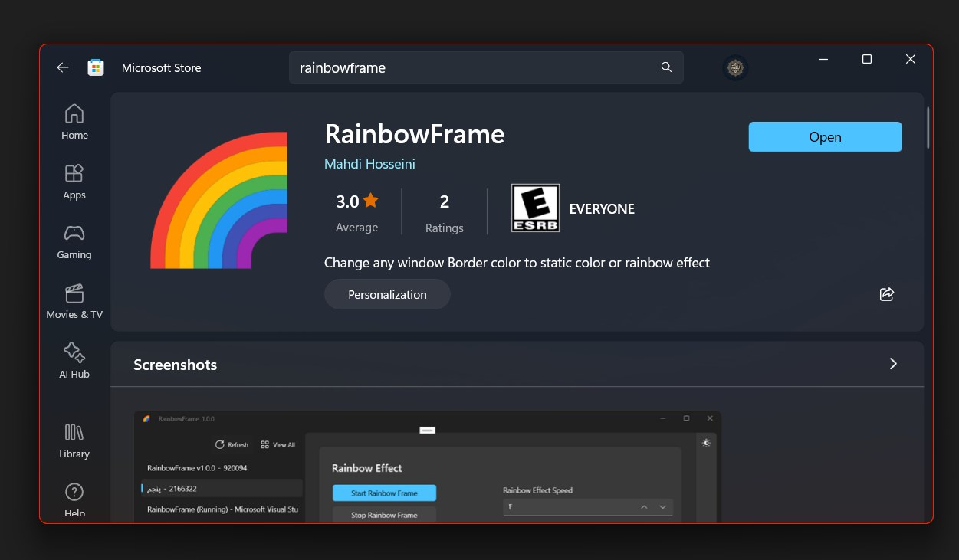The image size is (959, 560).
Task: Expand the Screenshots section chevron
Action: (x=893, y=364)
